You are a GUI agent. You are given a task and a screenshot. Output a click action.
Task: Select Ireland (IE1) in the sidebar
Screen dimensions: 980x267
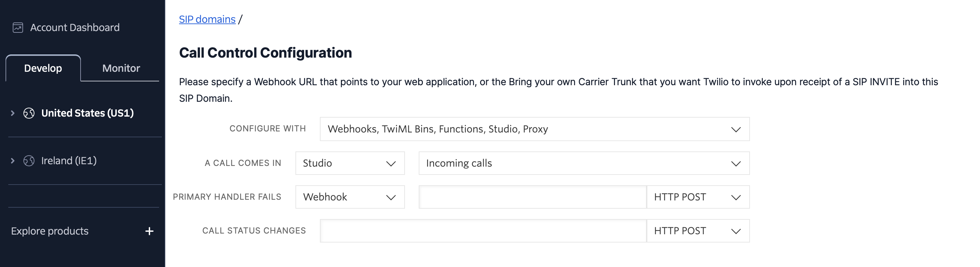(x=69, y=161)
